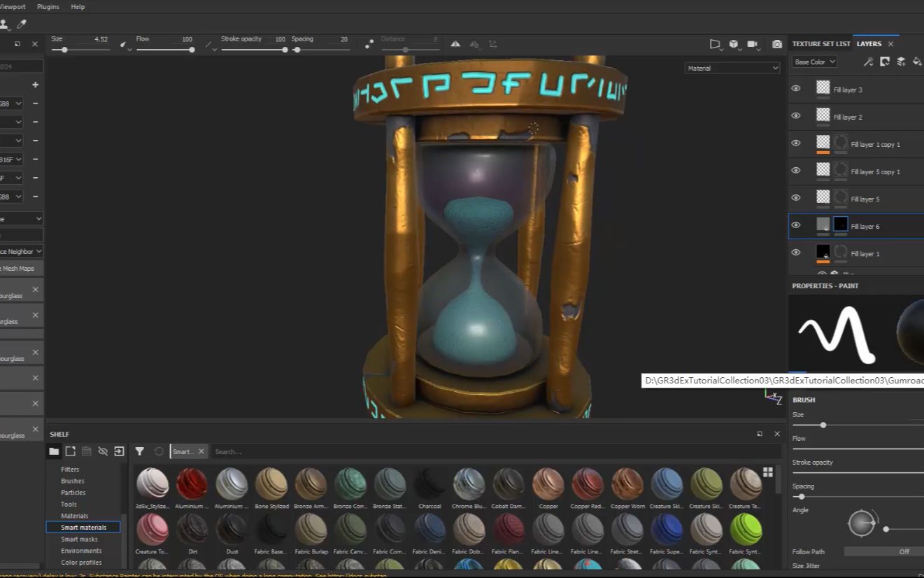Adjust the Stroke opacity slider in top toolbar
This screenshot has width=924, height=578.
(x=253, y=50)
